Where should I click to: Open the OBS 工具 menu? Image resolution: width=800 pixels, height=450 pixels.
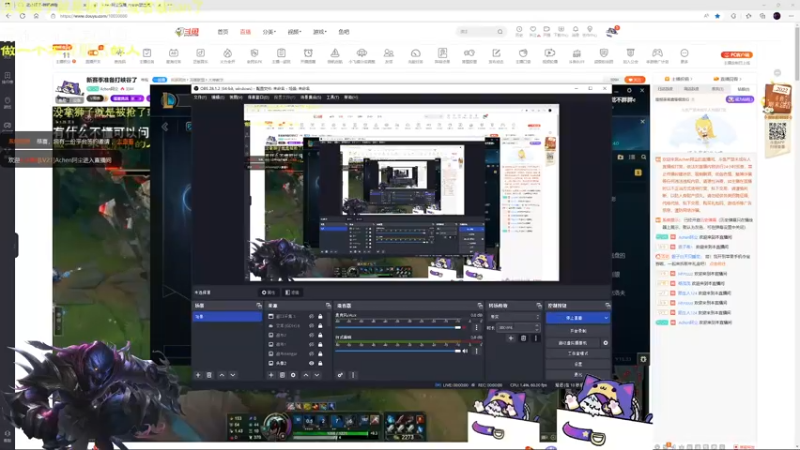(x=333, y=97)
